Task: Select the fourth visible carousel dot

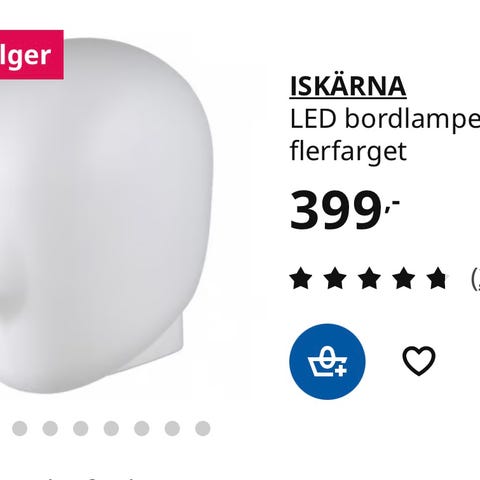Action: [x=111, y=428]
